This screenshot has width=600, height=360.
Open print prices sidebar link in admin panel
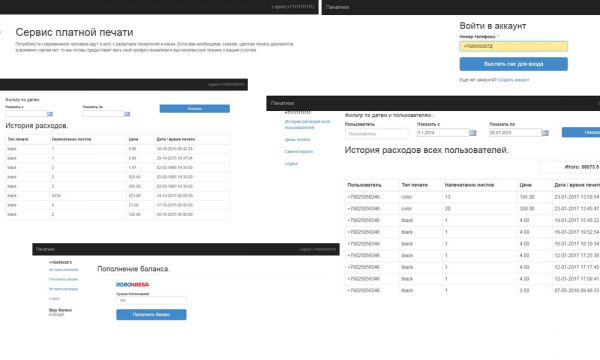297,140
